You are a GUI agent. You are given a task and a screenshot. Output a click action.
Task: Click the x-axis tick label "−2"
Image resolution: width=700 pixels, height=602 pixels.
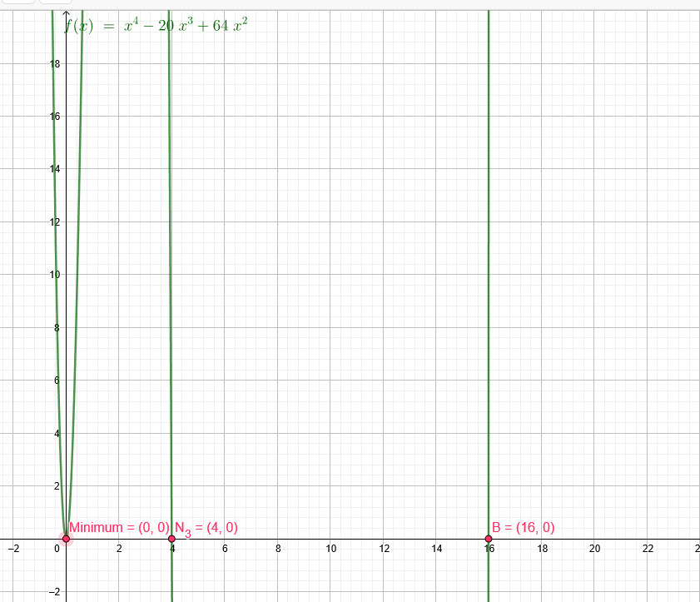[x=14, y=549]
